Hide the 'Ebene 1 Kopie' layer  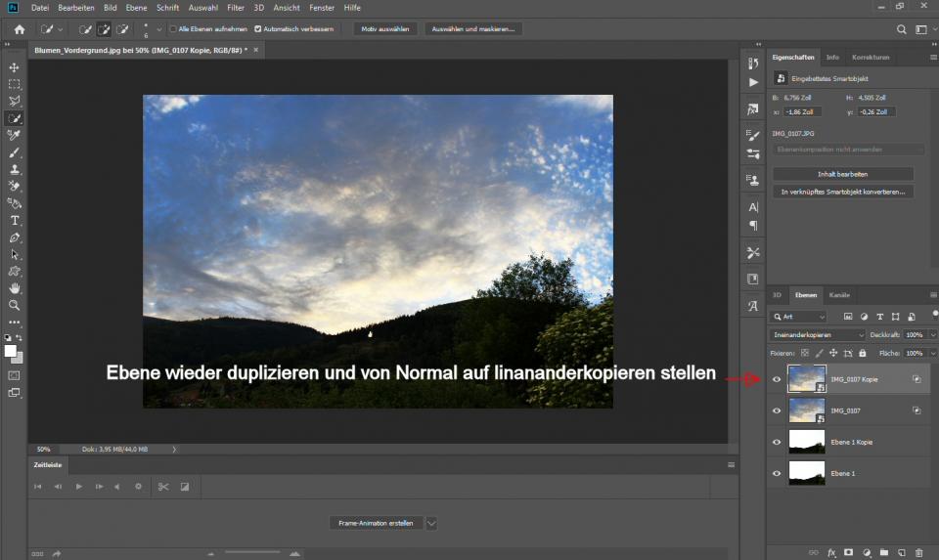(777, 442)
